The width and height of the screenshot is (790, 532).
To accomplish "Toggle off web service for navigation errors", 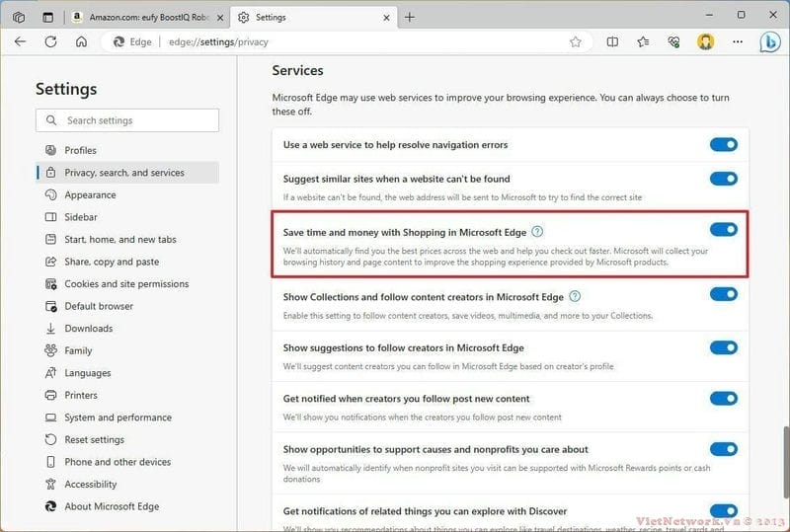I will (723, 145).
